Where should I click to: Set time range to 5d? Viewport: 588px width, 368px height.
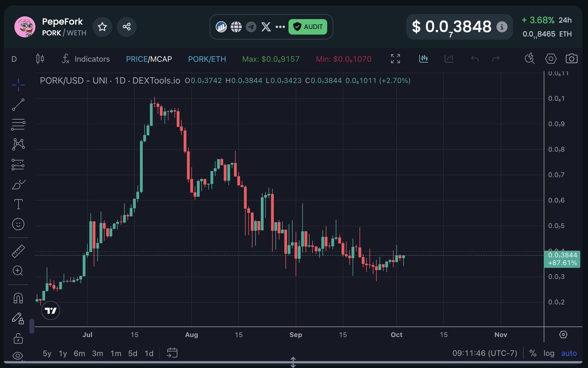tap(133, 353)
